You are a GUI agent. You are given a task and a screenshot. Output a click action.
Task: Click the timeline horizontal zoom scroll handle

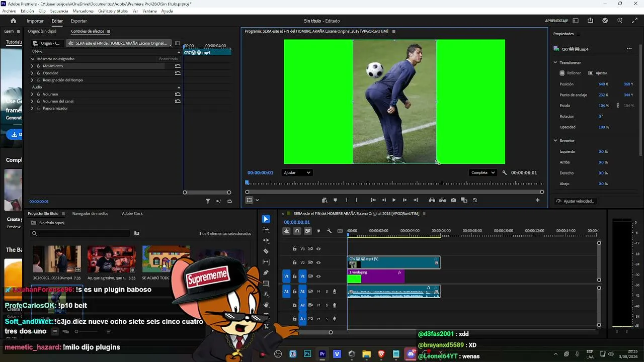[331, 332]
